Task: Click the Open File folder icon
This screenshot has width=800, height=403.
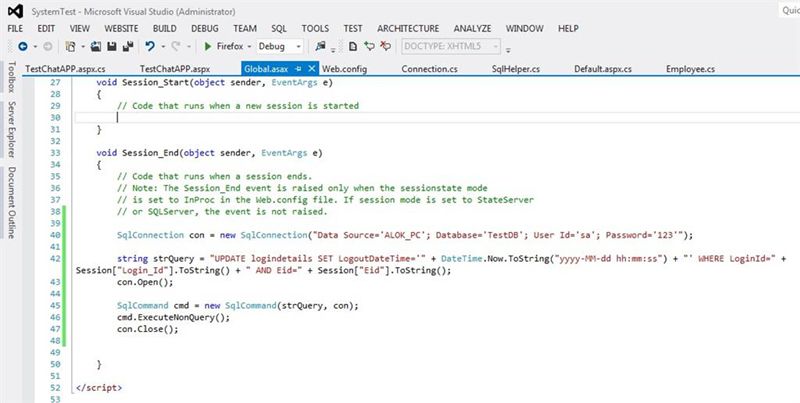Action: (x=95, y=46)
